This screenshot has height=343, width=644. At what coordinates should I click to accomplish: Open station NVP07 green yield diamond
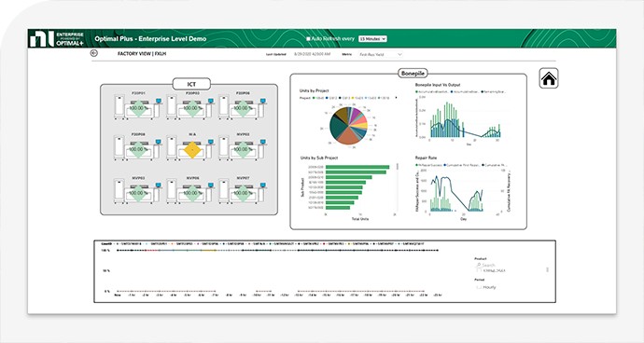[x=243, y=193]
